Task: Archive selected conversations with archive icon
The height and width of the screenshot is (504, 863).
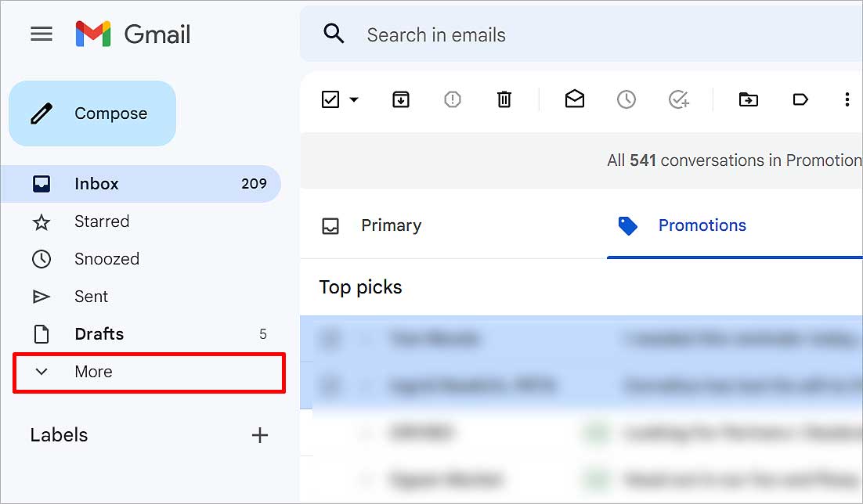Action: 401,99
